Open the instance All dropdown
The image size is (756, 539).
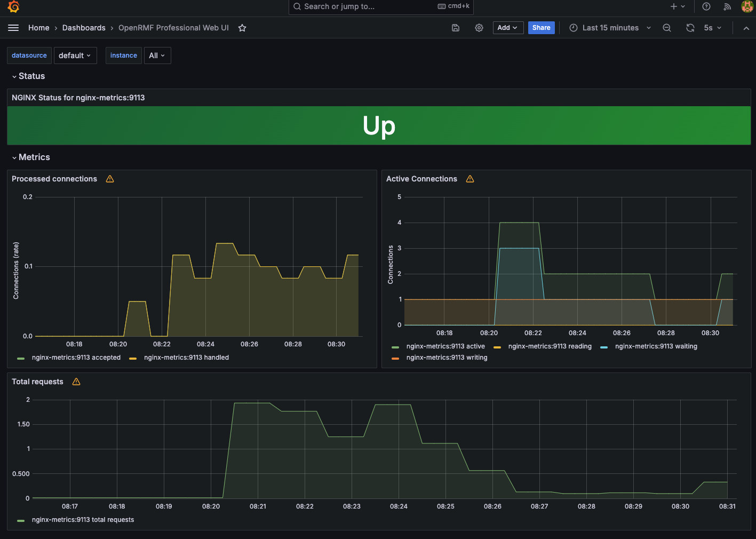click(157, 56)
